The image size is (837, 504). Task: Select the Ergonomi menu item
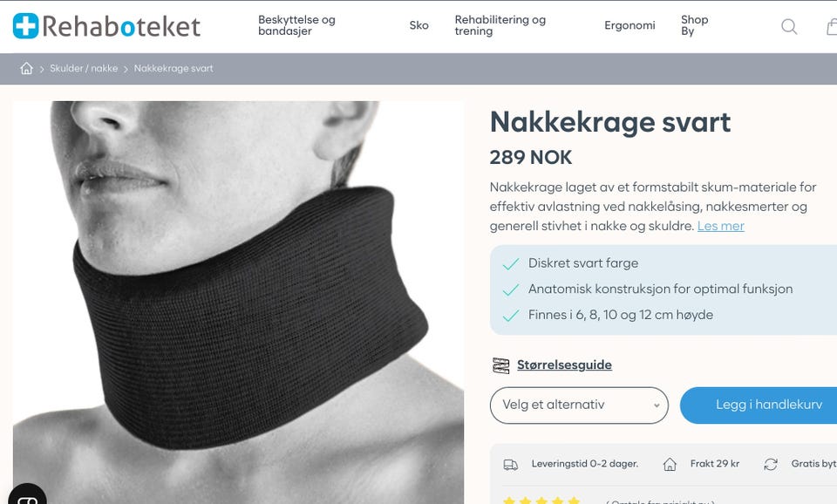click(x=629, y=25)
